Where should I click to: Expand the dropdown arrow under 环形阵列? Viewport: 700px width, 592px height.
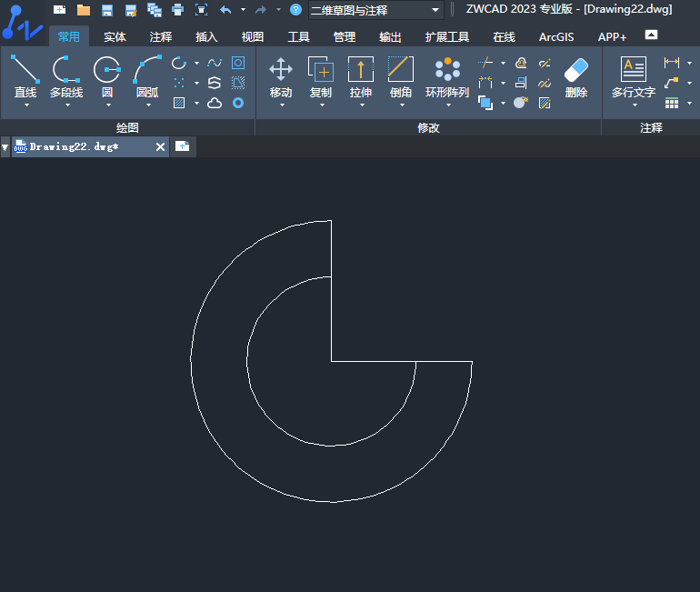pos(449,105)
